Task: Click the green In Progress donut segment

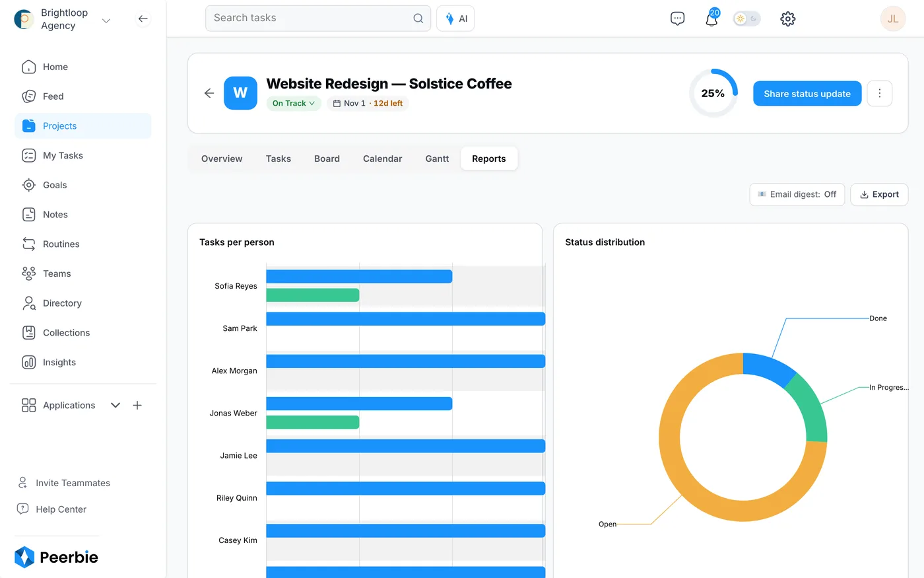Action: click(811, 410)
